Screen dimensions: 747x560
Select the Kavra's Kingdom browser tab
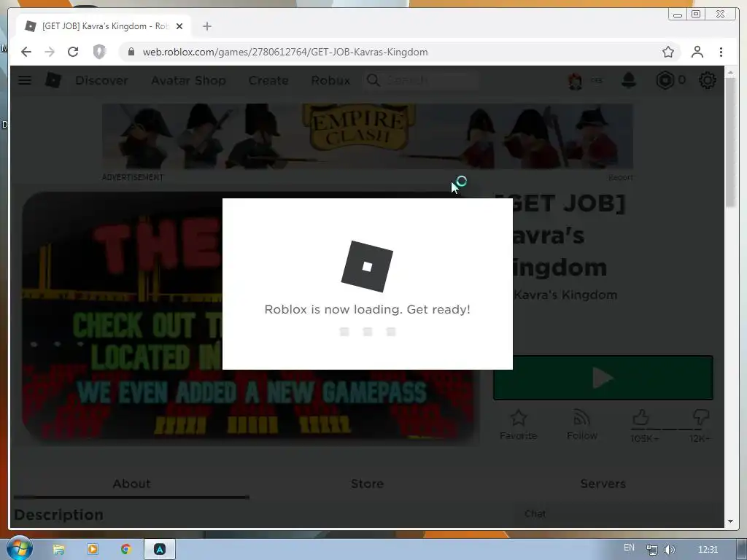[103, 26]
